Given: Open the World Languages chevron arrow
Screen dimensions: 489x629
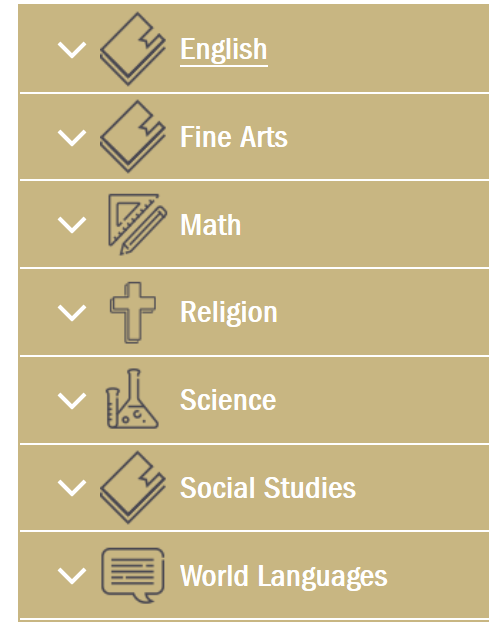Looking at the screenshot, I should coord(72,576).
